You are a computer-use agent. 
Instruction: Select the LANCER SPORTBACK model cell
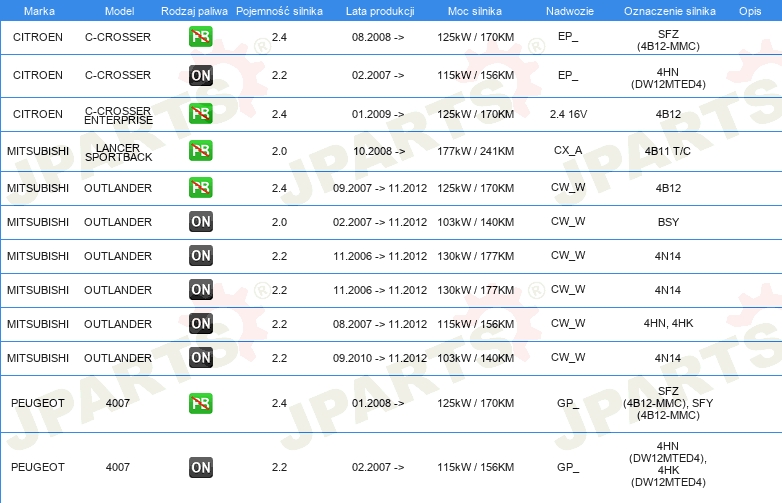point(118,152)
